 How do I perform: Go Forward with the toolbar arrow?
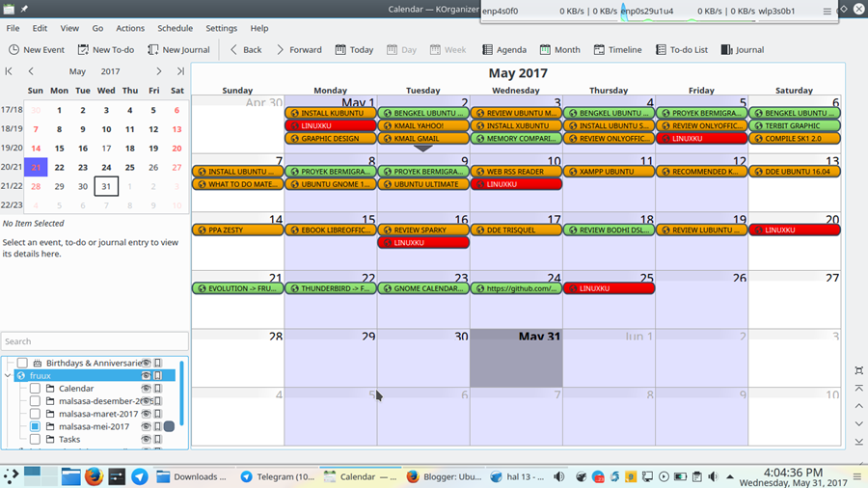299,50
